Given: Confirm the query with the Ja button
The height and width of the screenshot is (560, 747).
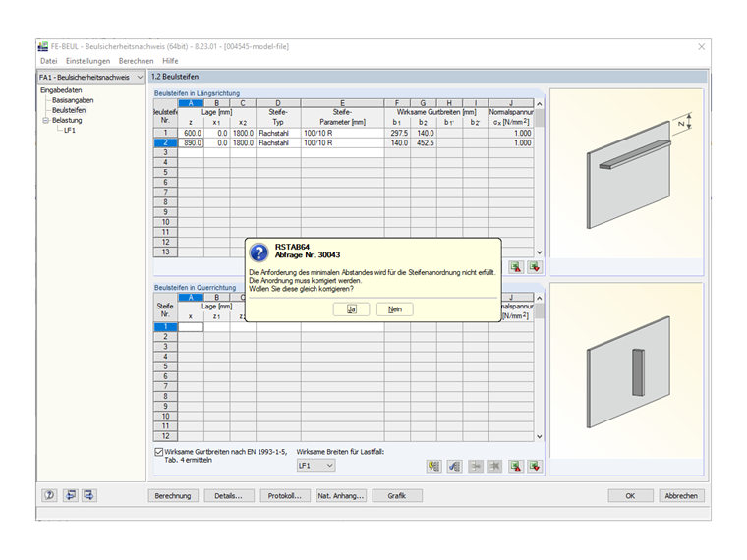Looking at the screenshot, I should [x=351, y=309].
